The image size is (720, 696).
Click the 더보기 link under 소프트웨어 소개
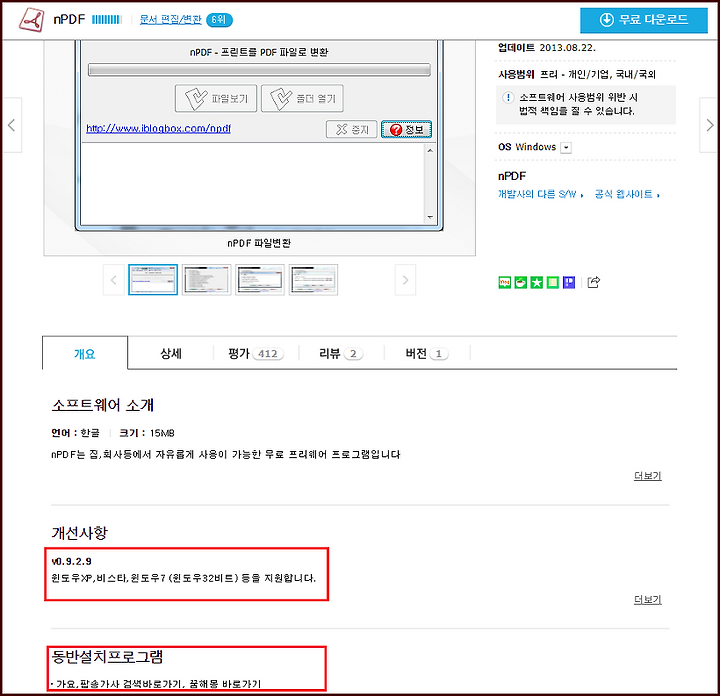click(x=647, y=476)
